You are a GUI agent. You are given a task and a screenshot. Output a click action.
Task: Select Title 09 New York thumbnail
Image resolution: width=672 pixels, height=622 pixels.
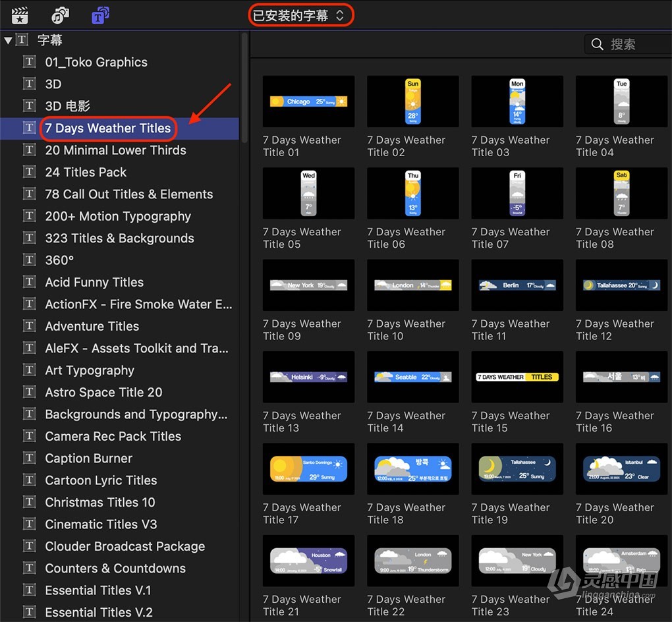pos(308,285)
